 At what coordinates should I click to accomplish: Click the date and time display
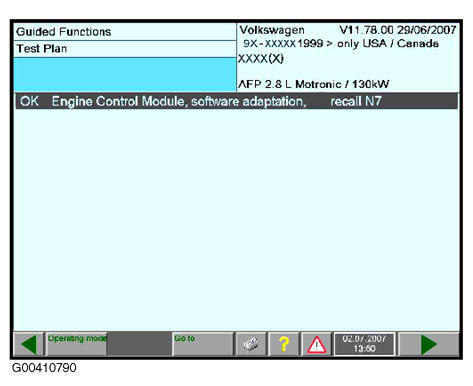[x=364, y=344]
